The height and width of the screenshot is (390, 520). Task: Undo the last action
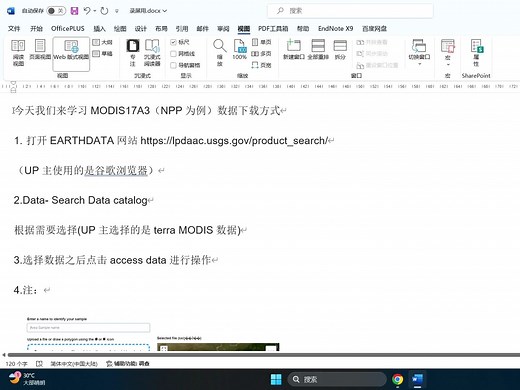[x=87, y=11]
